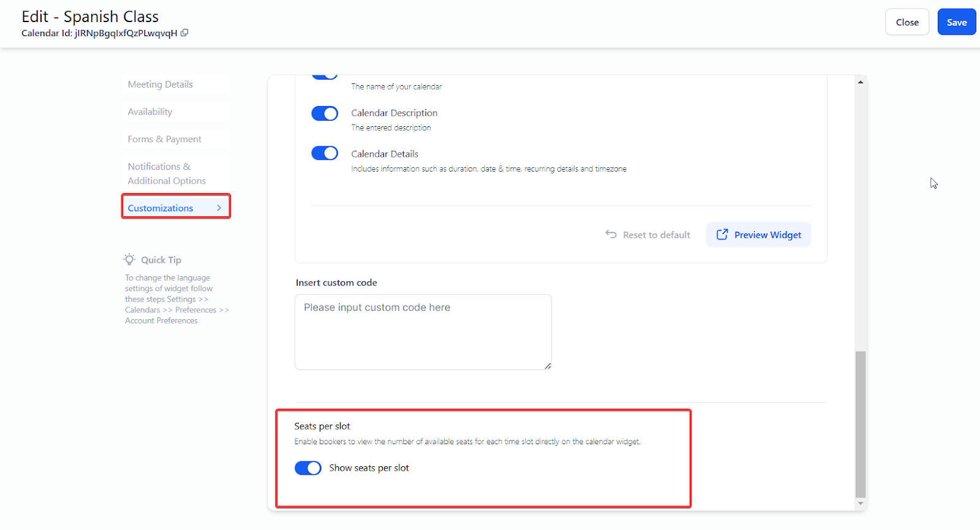Click the Save button
The height and width of the screenshot is (530, 980).
tap(956, 23)
